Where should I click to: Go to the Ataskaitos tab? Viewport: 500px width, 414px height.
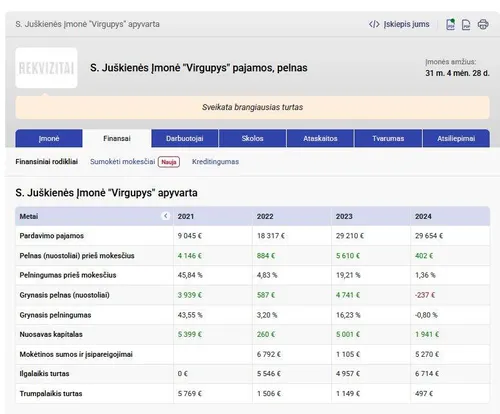tap(320, 138)
